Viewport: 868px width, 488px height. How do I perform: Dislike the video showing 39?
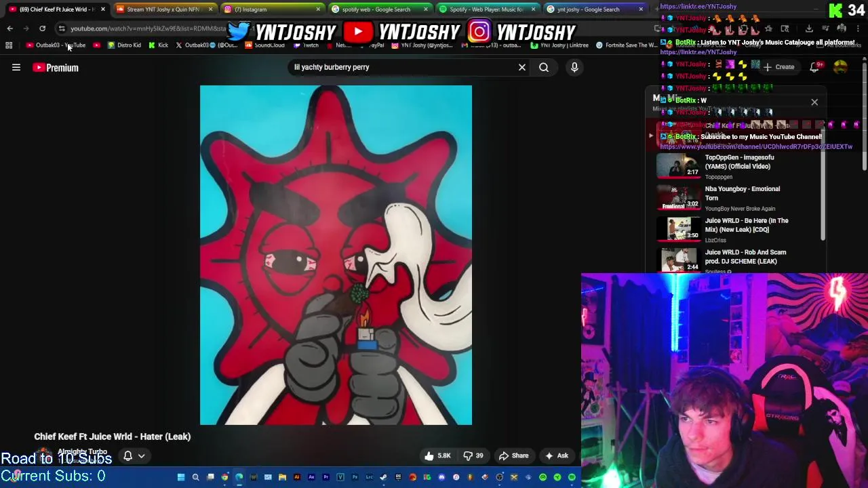(x=473, y=455)
